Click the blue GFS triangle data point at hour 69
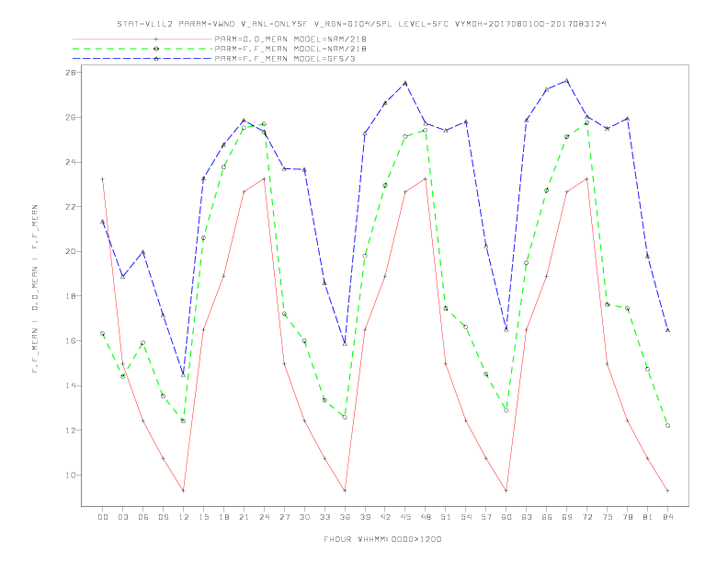Image resolution: width=728 pixels, height=563 pixels. (x=567, y=81)
